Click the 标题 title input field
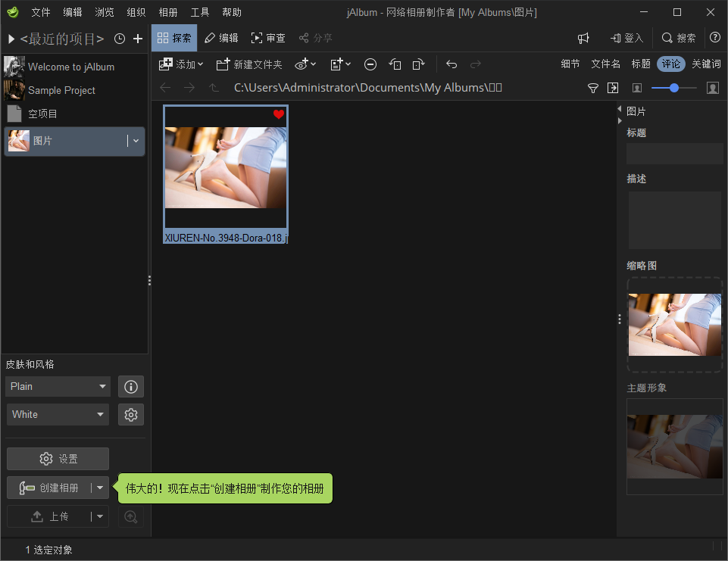728x561 pixels. (675, 154)
